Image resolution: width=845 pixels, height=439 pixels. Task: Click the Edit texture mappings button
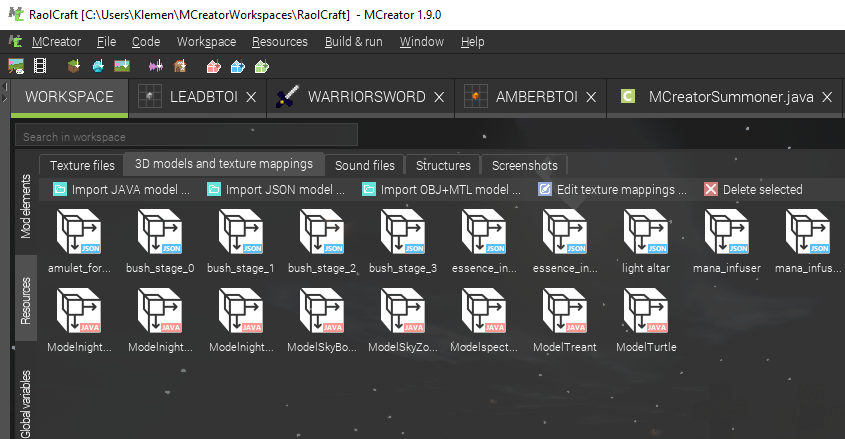(x=612, y=190)
